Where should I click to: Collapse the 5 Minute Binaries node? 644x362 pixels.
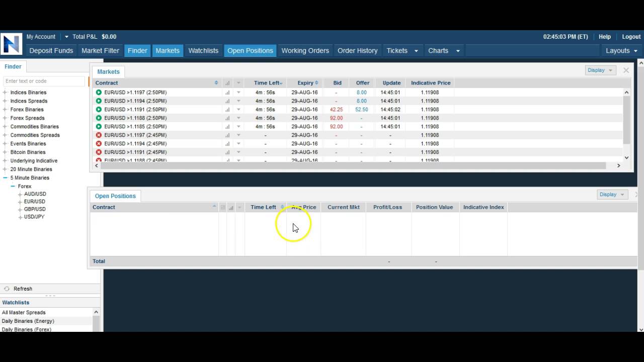pos(5,178)
